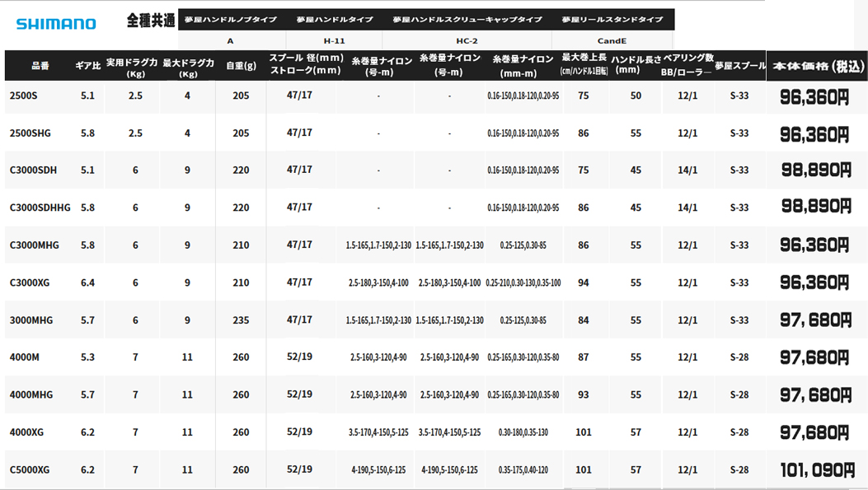Click the 3000MHG model name
868x490 pixels.
(30, 320)
